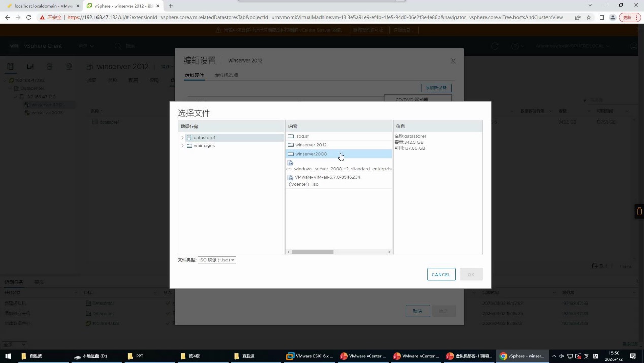This screenshot has height=363, width=644.
Task: Open the winserver 2012 folder in contents
Action: point(310,145)
